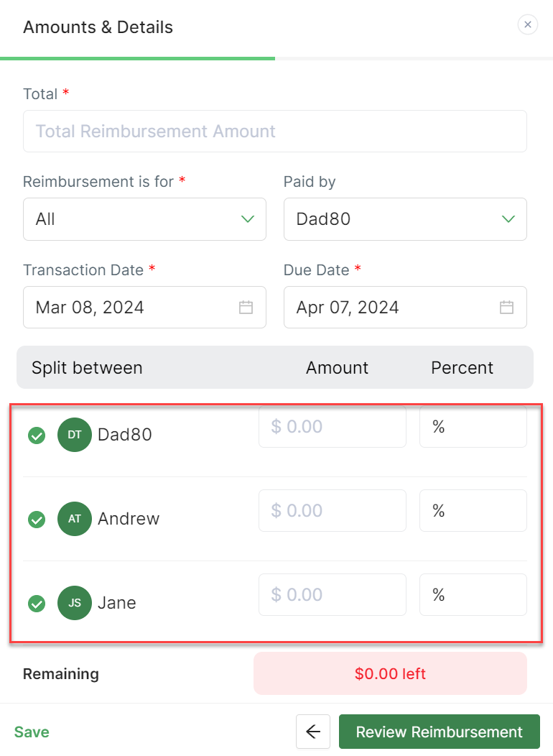Open the Paid by dropdown

click(x=405, y=219)
